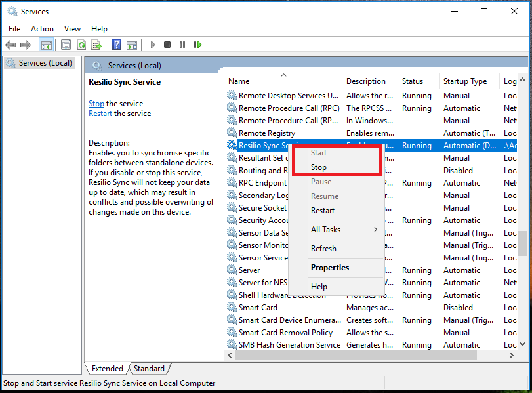Open the blue Help toolbar icon

(116, 45)
